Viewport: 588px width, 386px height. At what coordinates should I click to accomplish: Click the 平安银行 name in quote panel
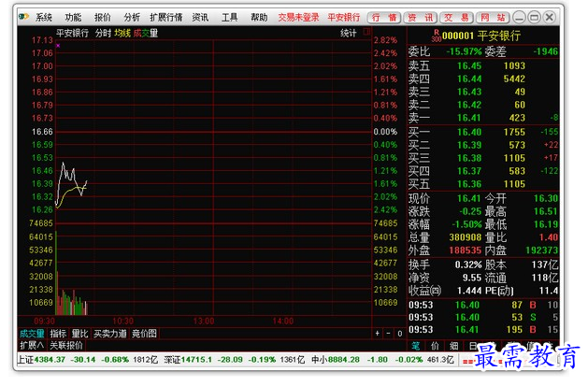pos(499,36)
